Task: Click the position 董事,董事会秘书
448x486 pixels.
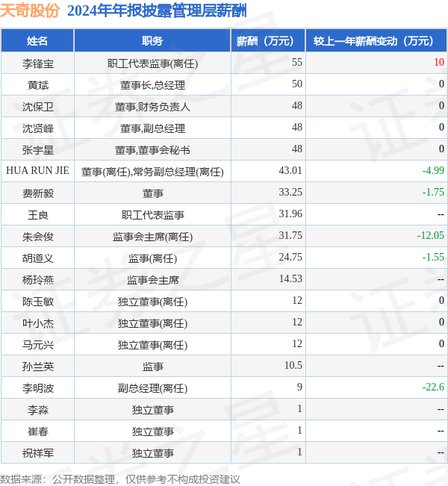Action: click(152, 150)
